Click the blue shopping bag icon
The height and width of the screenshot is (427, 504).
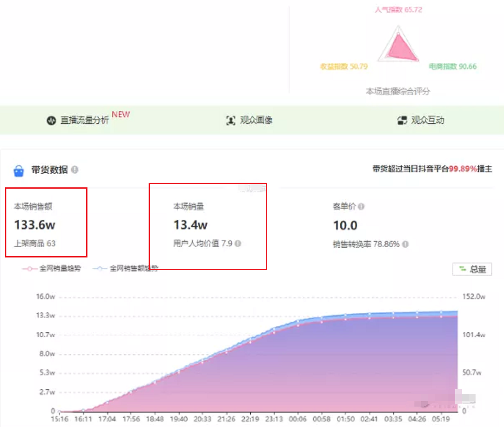[19, 170]
